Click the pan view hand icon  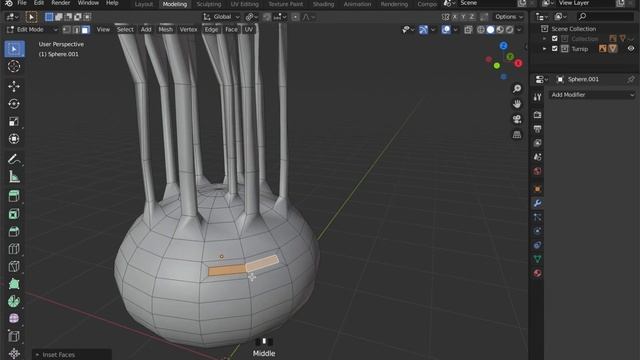pos(517,104)
